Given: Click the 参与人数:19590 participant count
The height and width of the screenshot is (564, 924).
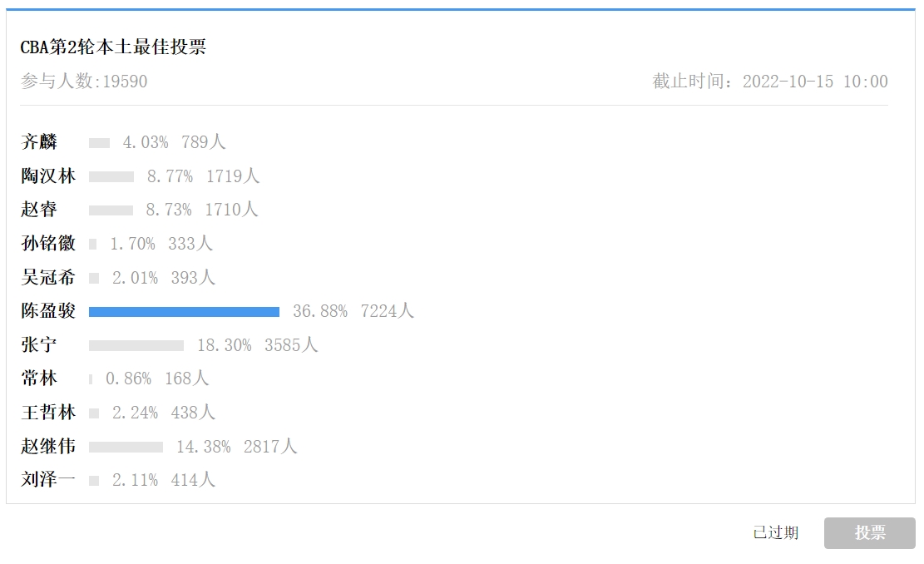Looking at the screenshot, I should [84, 82].
